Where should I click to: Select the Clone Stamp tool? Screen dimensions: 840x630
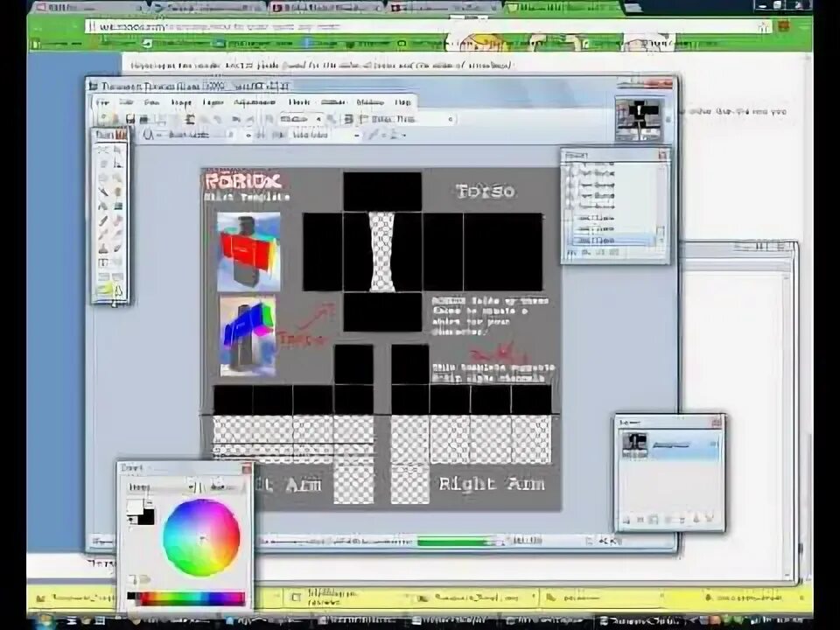(103, 248)
